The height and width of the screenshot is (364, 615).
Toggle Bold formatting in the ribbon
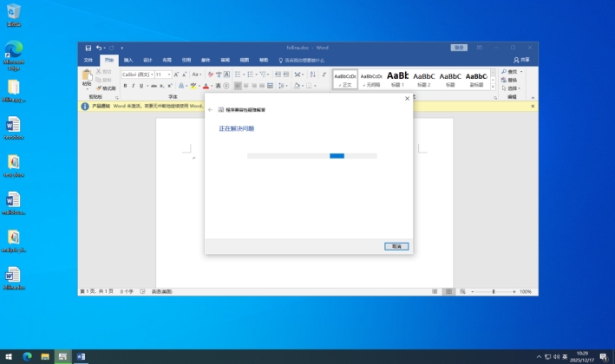[126, 86]
